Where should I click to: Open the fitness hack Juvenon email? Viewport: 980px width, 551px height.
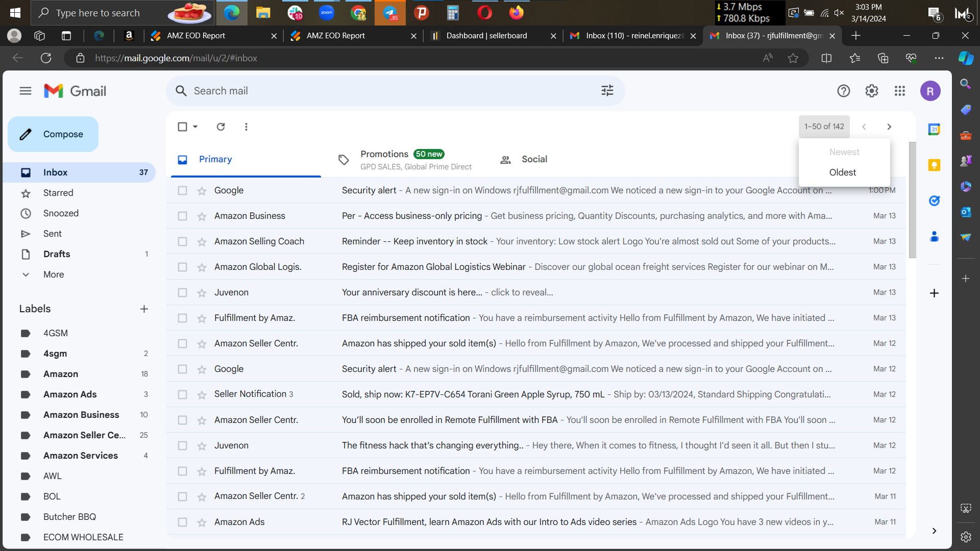[x=536, y=445]
